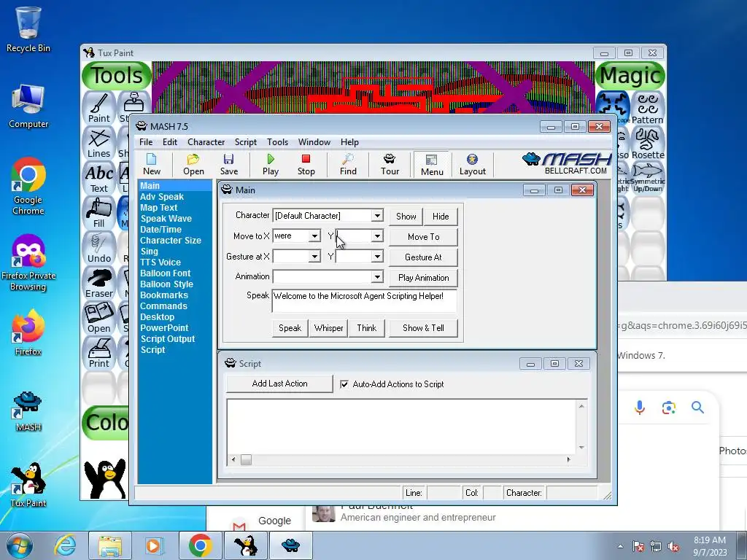Click the Script panel scroll down arrow
The image size is (747, 560).
581,448
